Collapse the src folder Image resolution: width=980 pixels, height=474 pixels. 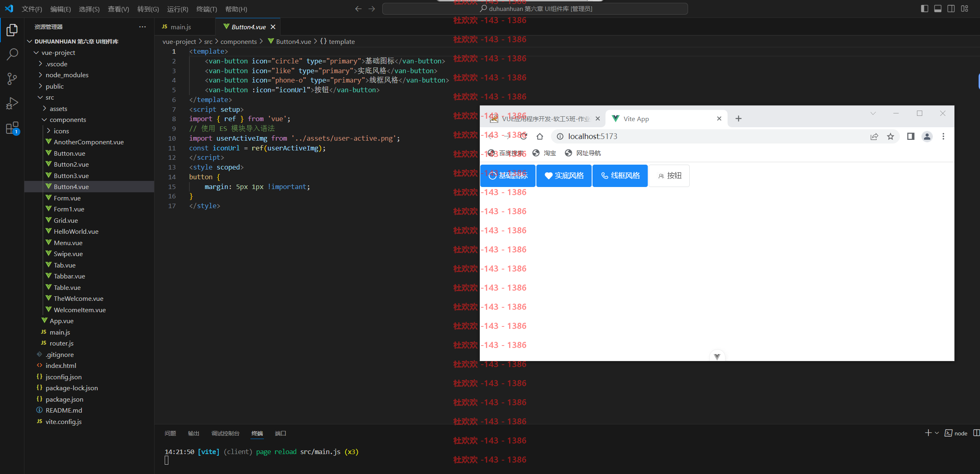[40, 97]
